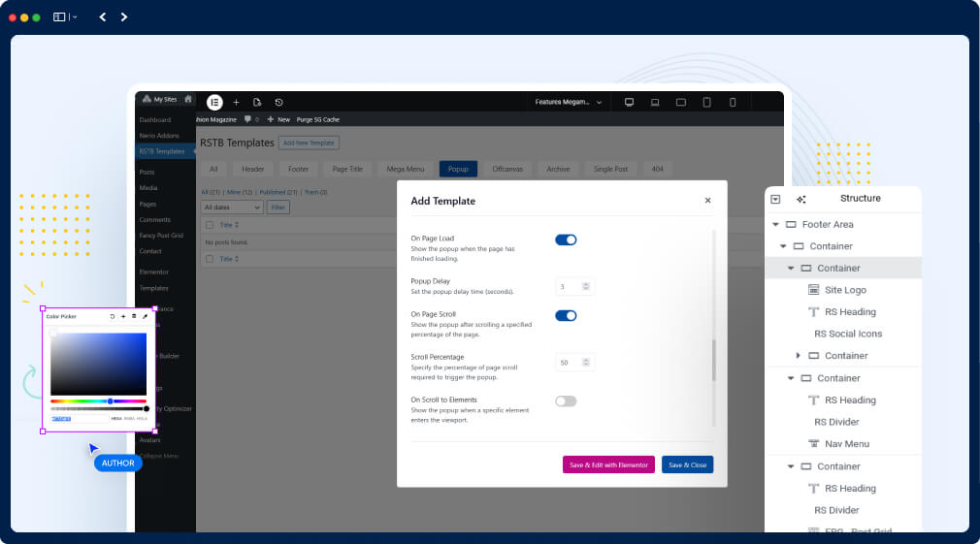Switch to mobile device preview
This screenshot has height=544, width=980.
[x=733, y=102]
